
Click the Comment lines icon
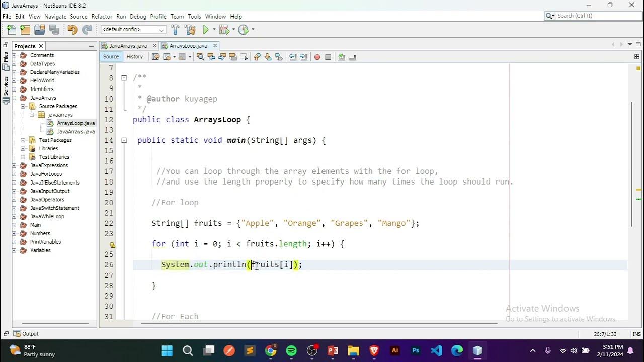tap(342, 57)
